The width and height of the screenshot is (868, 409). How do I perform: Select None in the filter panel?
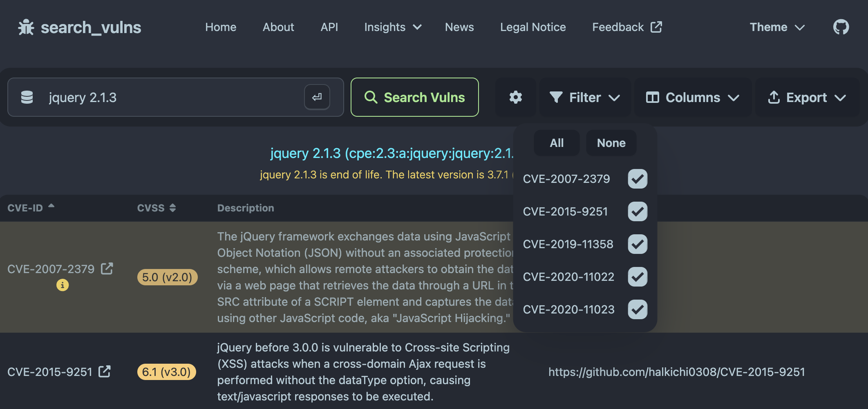point(611,143)
